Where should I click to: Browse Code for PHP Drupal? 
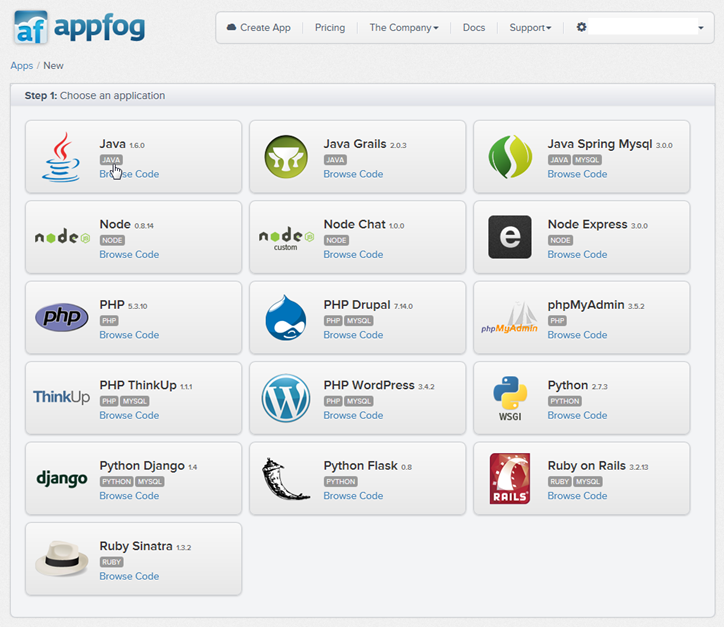point(353,335)
